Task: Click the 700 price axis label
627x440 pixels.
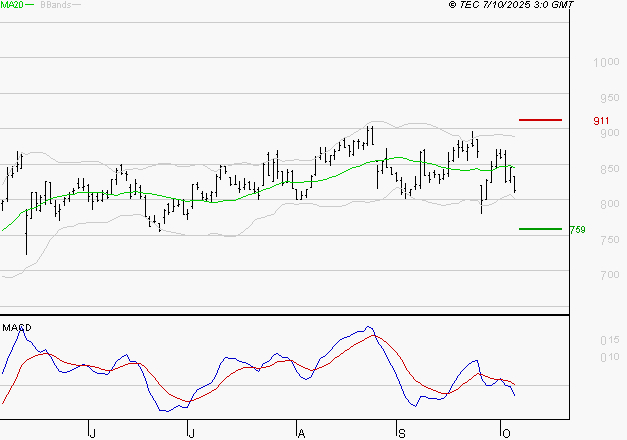Action: [609, 274]
